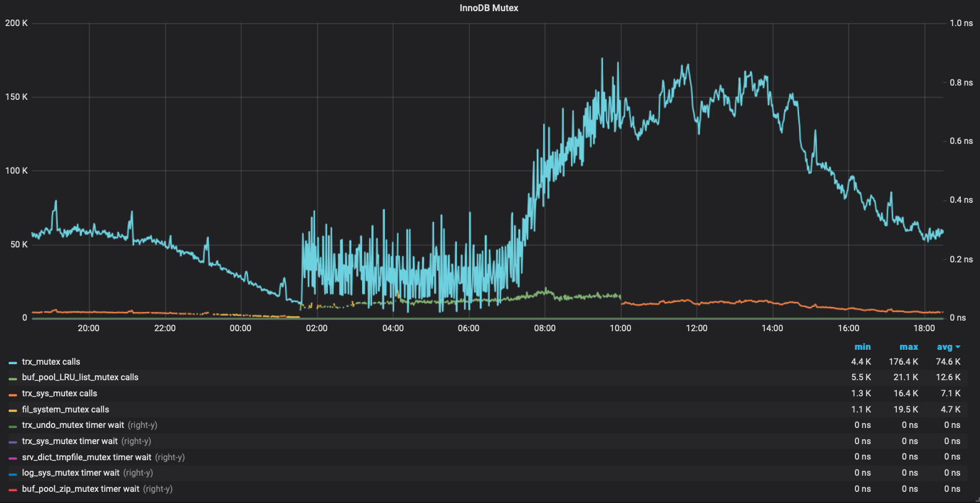Click the 12.6 K avg value
980x503 pixels.
click(x=948, y=377)
